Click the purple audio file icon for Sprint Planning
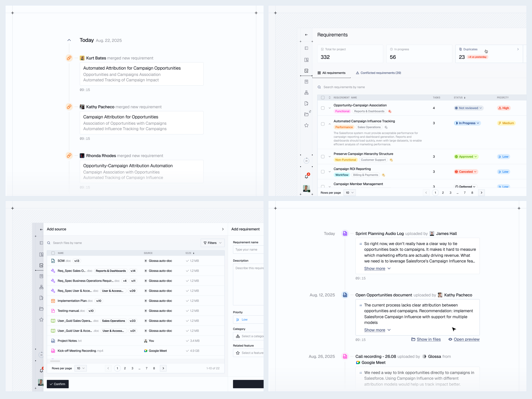Screen dimensions: 532x399 click(x=345, y=233)
